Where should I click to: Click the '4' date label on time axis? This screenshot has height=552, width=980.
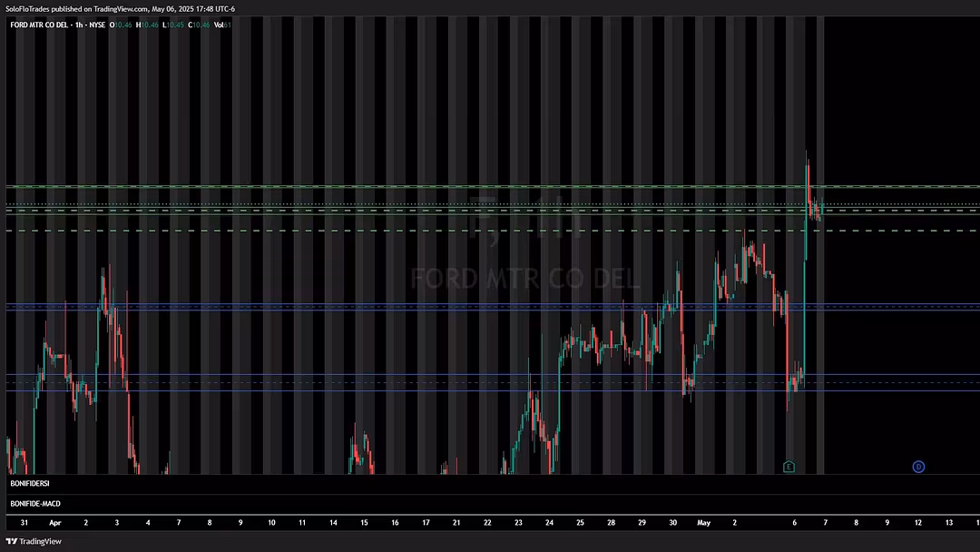click(x=148, y=523)
